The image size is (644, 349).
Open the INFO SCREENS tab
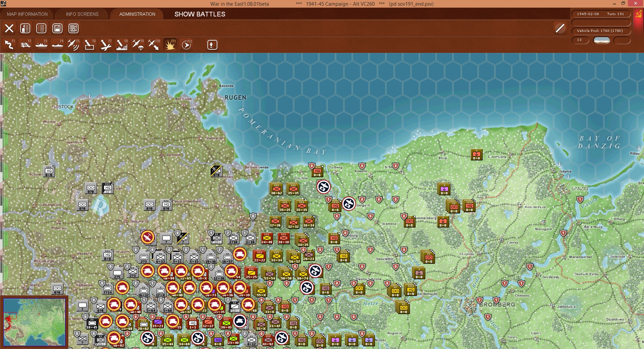(x=82, y=14)
